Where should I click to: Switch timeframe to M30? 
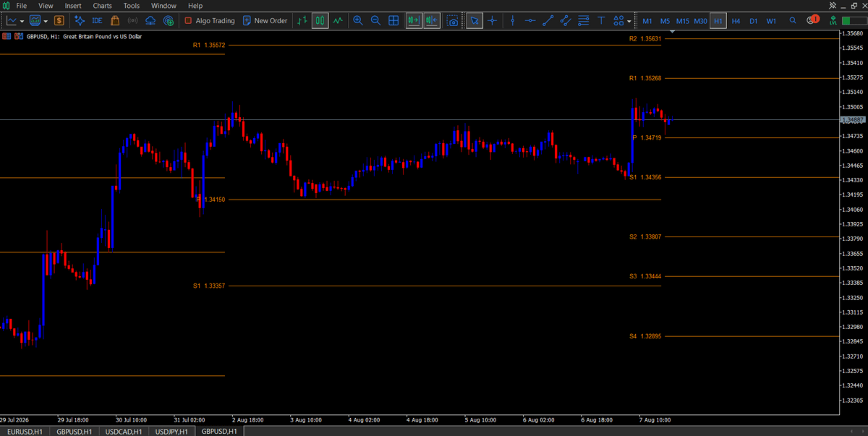(x=701, y=21)
